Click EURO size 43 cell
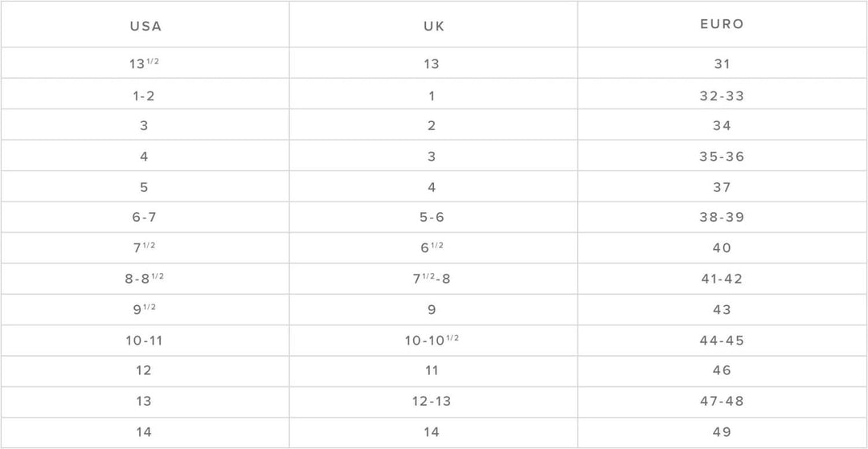This screenshot has height=449, width=868. pyautogui.click(x=722, y=309)
